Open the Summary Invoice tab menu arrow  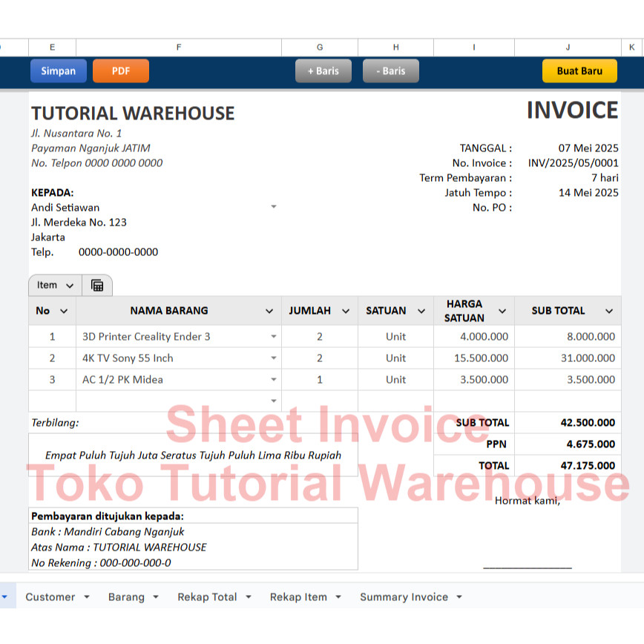(x=459, y=597)
